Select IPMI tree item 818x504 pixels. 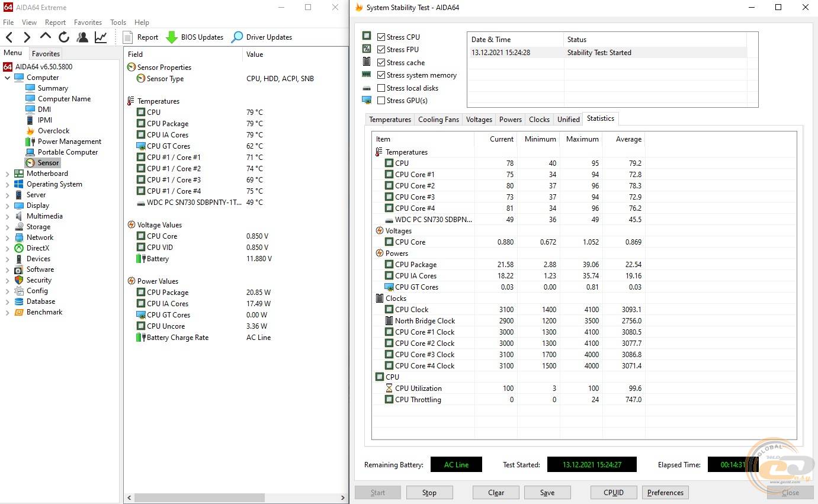click(x=45, y=120)
